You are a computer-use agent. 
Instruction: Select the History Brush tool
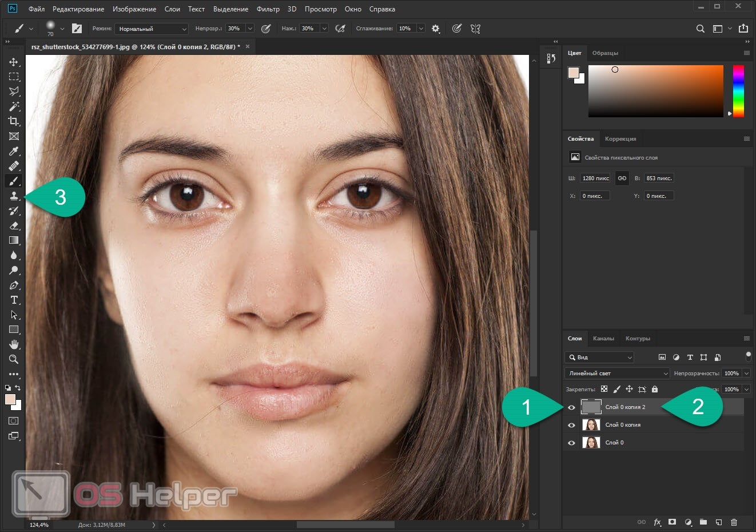(14, 211)
